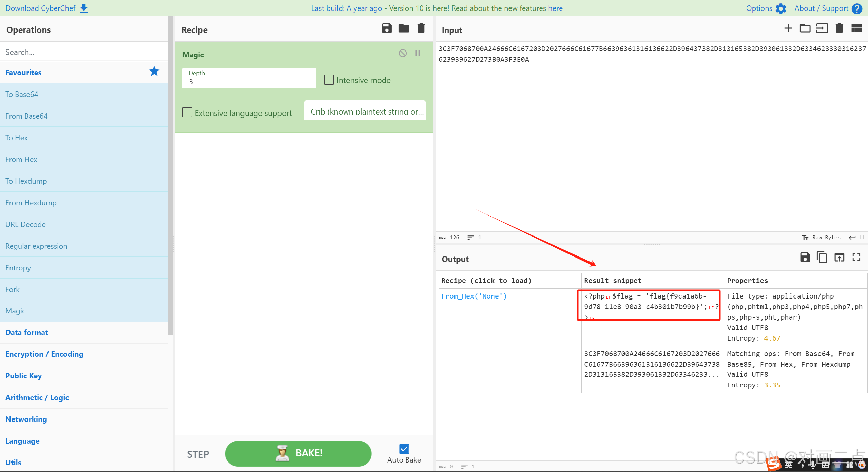
Task: Add a new input tab
Action: [788, 28]
